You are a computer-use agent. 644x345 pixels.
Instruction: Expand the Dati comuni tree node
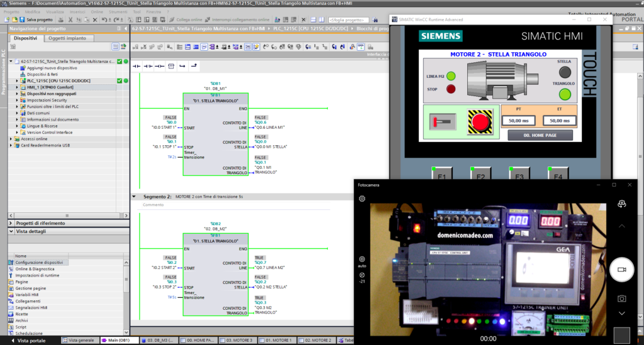pyautogui.click(x=17, y=112)
